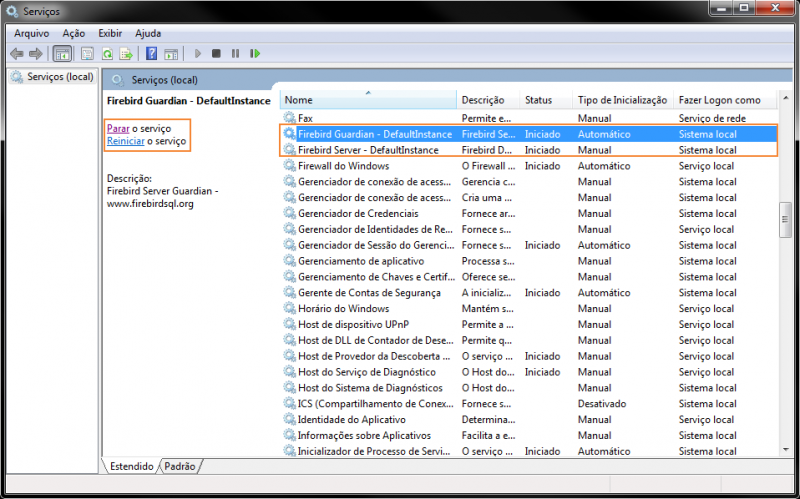Click gear icon beside Identidade do Aplicativo
Screen dimensions: 800x499
point(289,419)
